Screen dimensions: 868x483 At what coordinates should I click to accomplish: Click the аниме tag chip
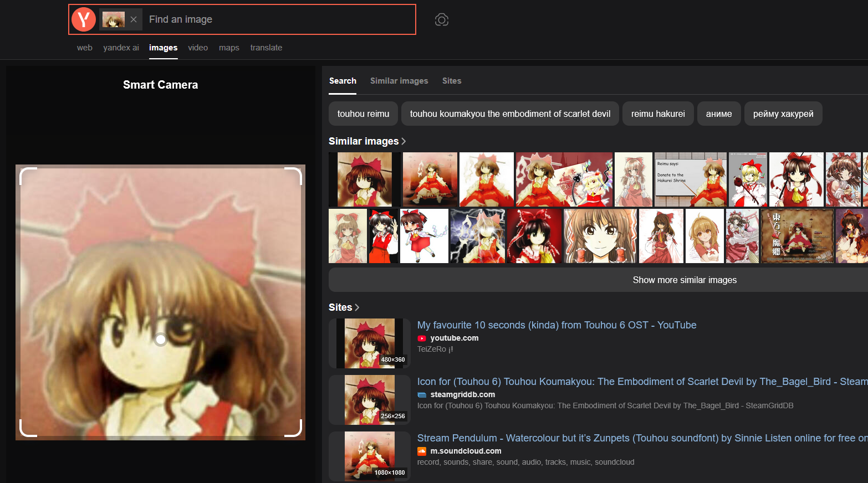click(x=719, y=114)
